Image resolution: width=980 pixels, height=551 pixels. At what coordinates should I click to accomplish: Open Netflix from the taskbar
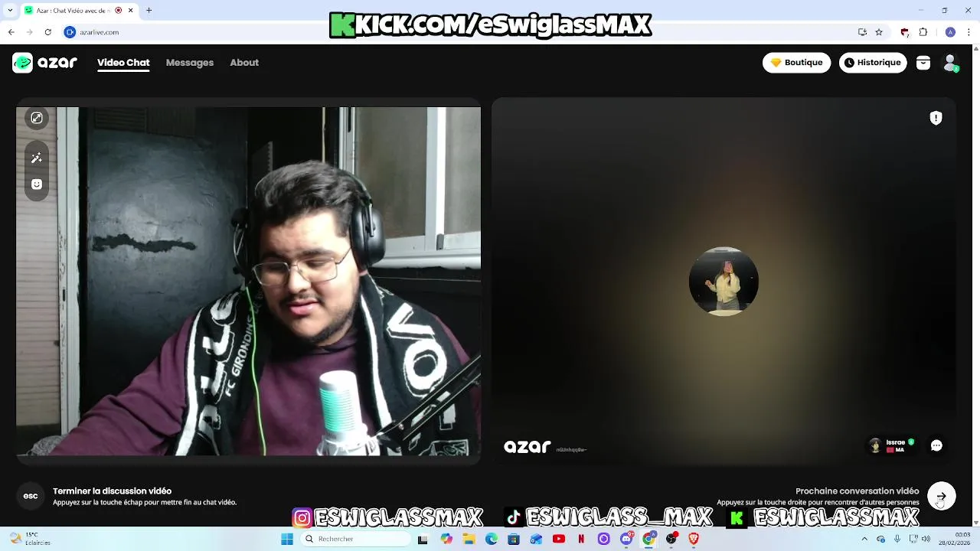point(581,539)
